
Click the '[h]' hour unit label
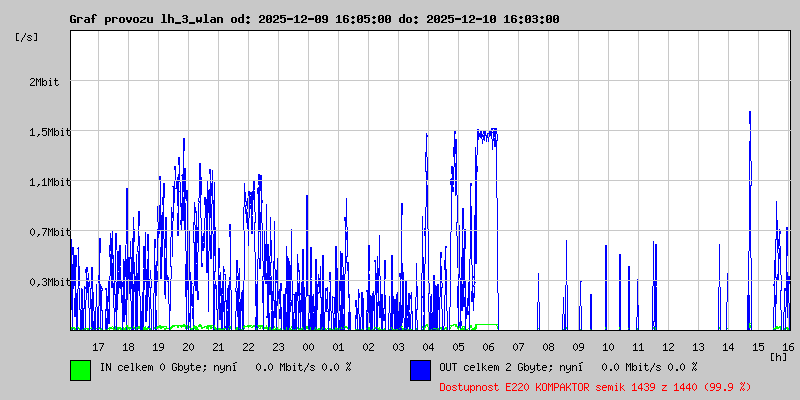click(x=778, y=357)
